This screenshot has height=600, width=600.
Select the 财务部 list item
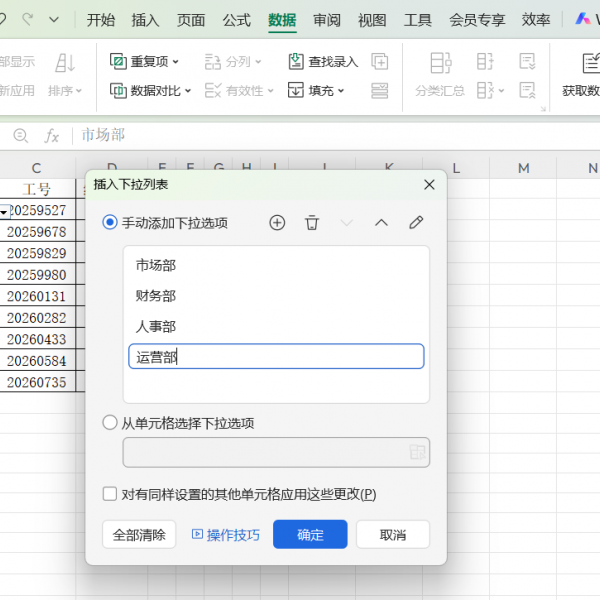pyautogui.click(x=156, y=296)
